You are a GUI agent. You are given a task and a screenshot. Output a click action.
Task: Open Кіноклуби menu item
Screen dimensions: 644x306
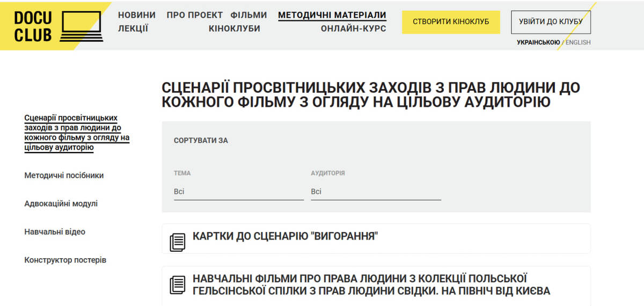pos(235,28)
